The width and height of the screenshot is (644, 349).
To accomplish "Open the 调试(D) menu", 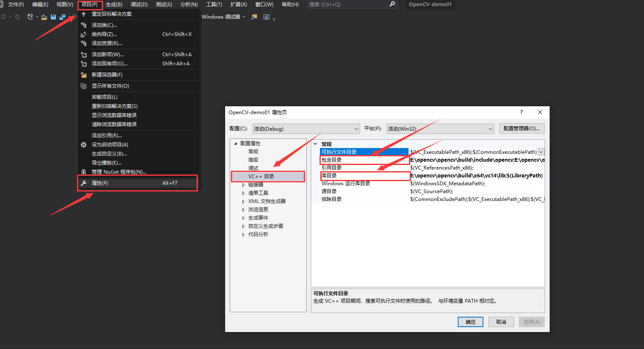I will pos(139,5).
